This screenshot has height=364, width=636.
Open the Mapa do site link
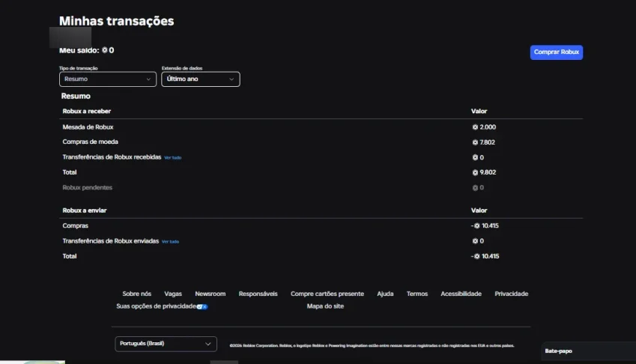[x=325, y=306]
